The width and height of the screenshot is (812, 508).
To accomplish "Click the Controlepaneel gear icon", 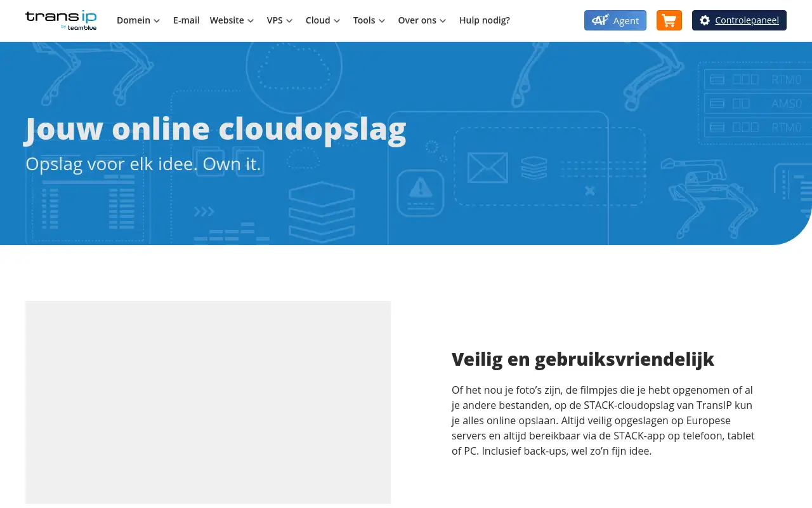I will tap(705, 20).
